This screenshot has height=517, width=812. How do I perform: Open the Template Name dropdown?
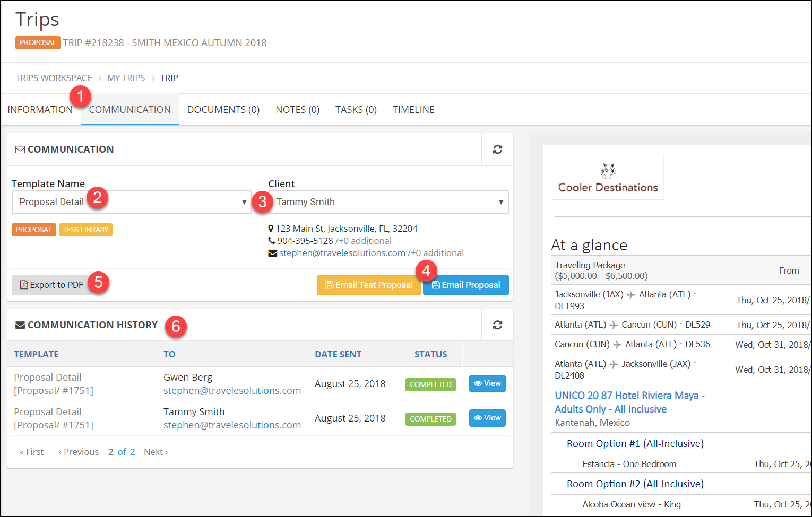(x=132, y=202)
